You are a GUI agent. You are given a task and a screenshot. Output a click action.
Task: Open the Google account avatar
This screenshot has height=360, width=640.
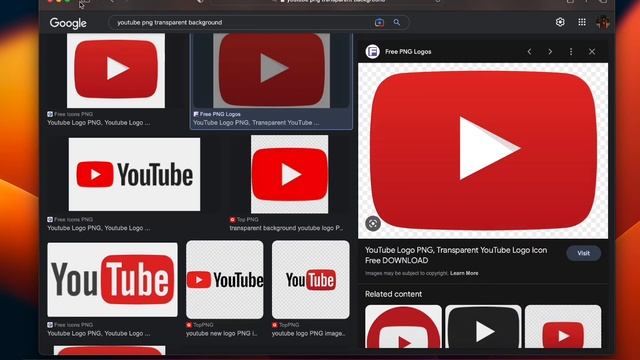[x=603, y=22]
